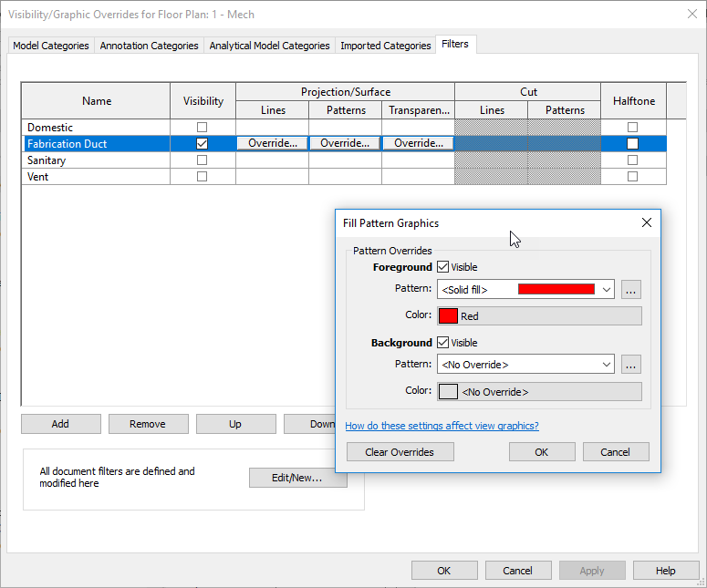
Task: Click Edit/New to modify filters
Action: 297,478
